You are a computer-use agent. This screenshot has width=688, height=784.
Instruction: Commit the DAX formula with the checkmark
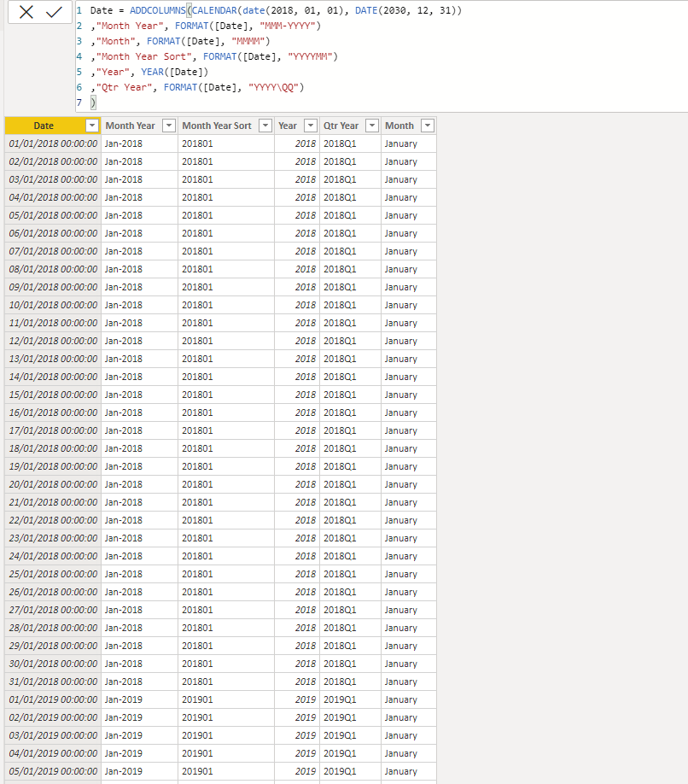click(x=54, y=12)
